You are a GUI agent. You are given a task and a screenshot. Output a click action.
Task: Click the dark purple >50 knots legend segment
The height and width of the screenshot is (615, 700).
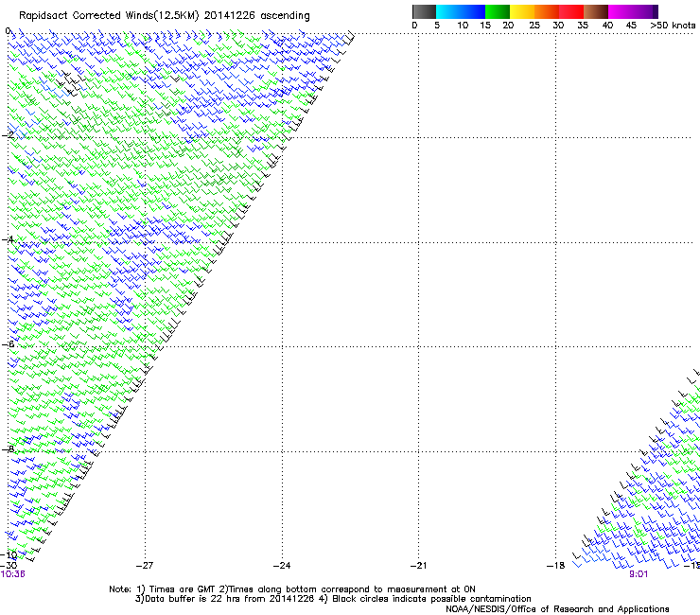click(x=656, y=11)
